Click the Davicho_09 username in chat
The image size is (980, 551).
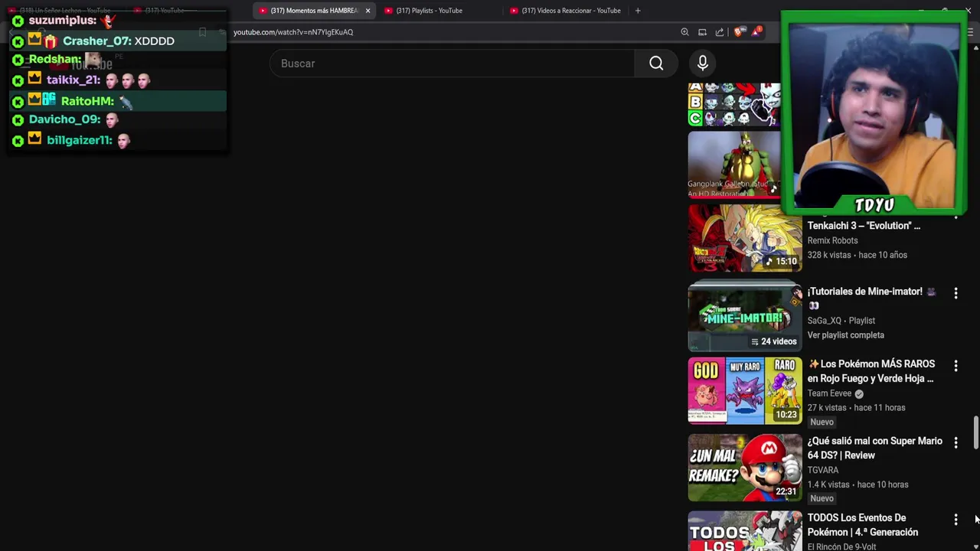(65, 119)
